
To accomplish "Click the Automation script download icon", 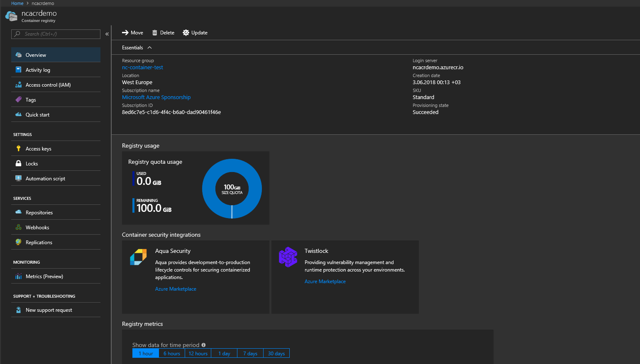I will click(x=18, y=178).
